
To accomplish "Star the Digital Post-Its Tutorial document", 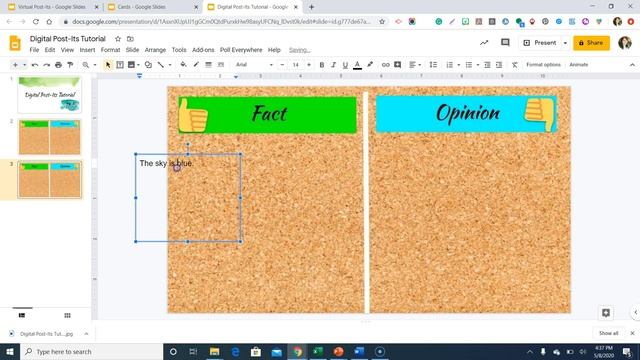I will point(118,39).
